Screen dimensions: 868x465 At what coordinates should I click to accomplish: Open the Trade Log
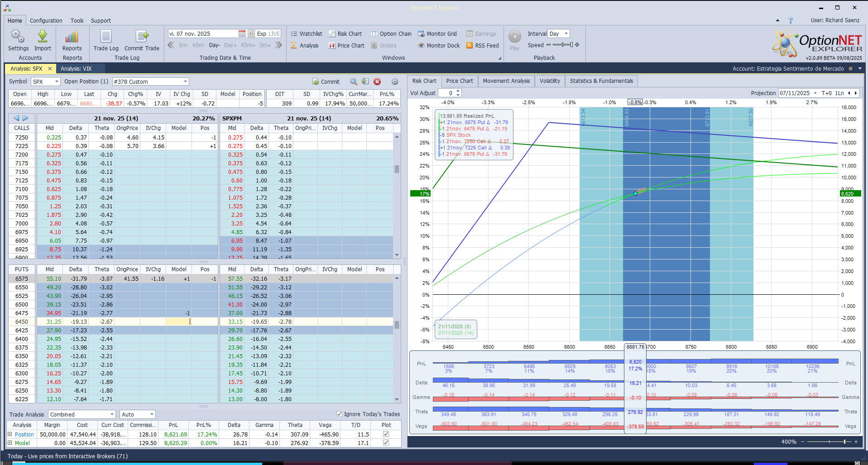(106, 40)
